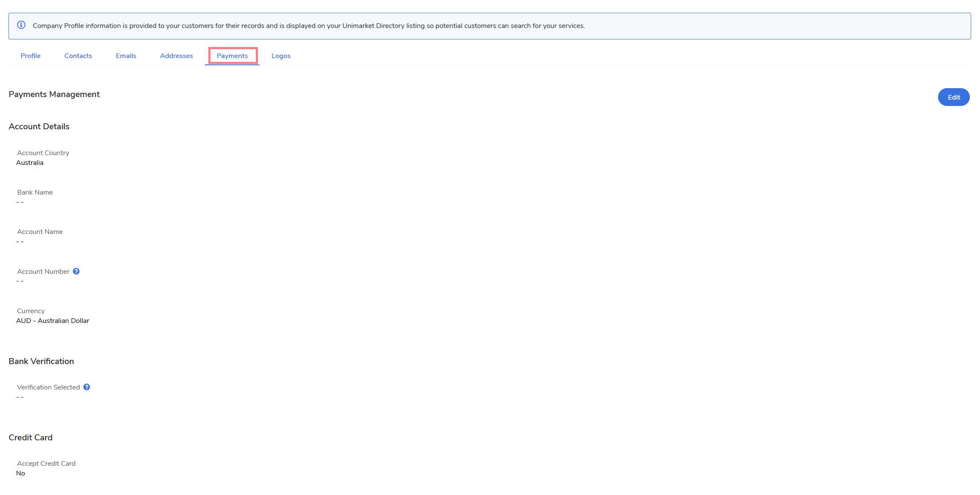Screen dimensions: 980x495
Task: Click the Account Details section heading
Action: pos(39,126)
